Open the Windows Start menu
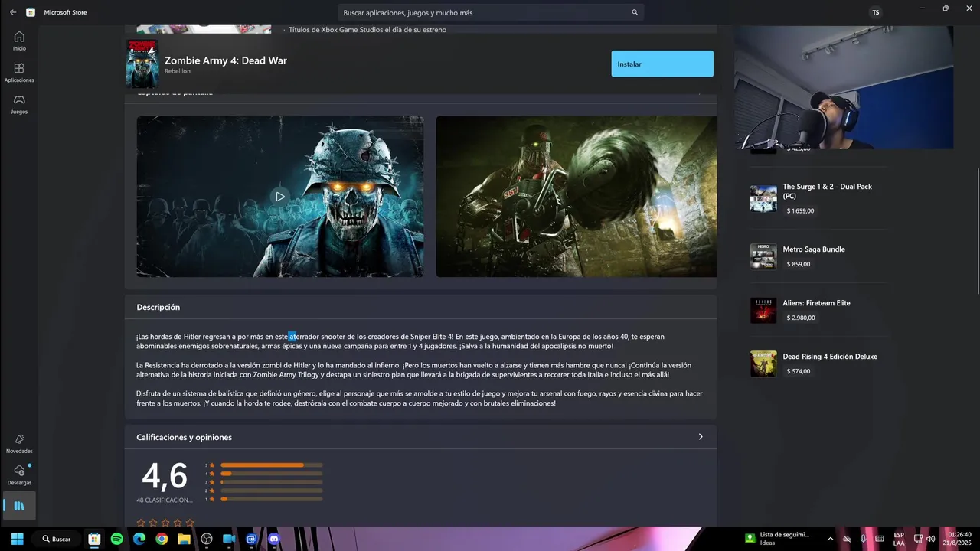Image resolution: width=980 pixels, height=551 pixels. click(x=17, y=539)
